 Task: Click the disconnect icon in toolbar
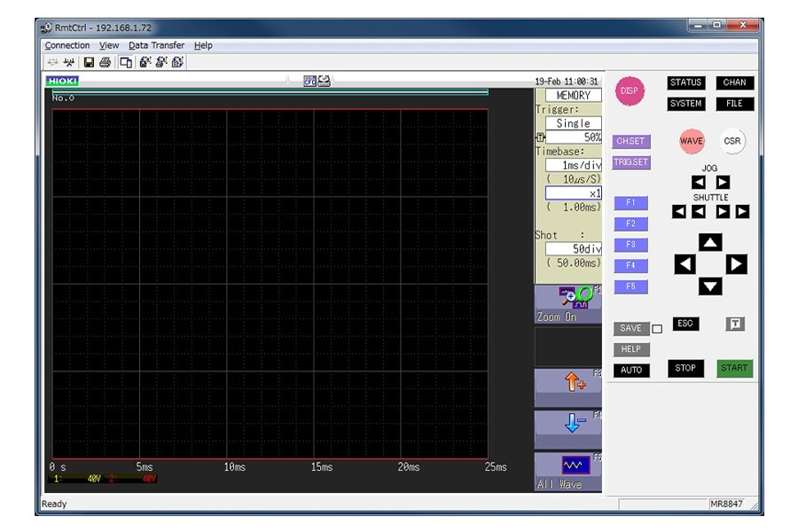tap(52, 63)
